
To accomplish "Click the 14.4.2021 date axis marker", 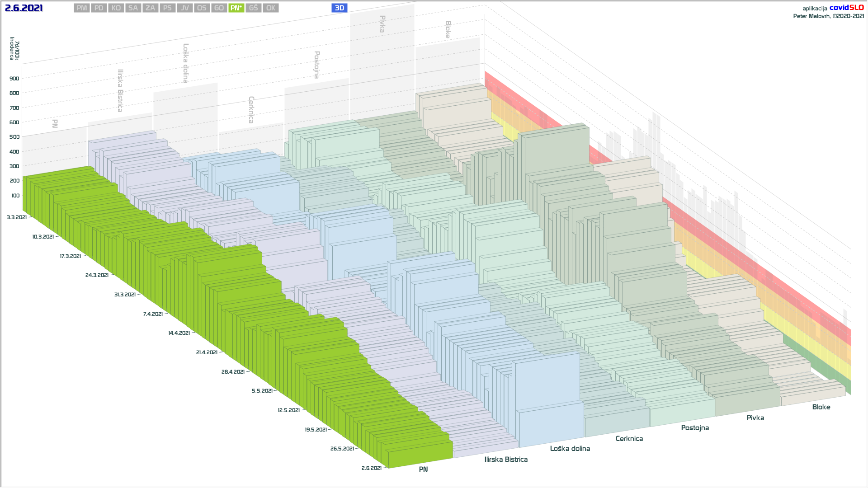I will (x=179, y=333).
